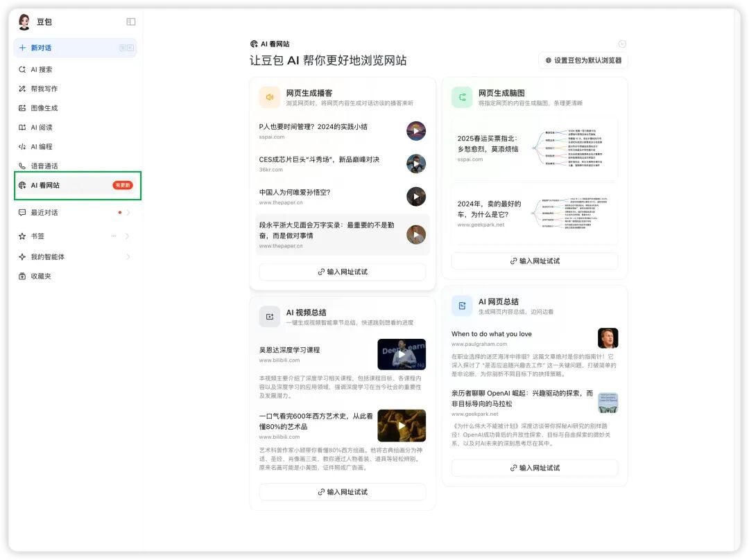Click 设置豆包为默认浏览器 button

pyautogui.click(x=583, y=60)
